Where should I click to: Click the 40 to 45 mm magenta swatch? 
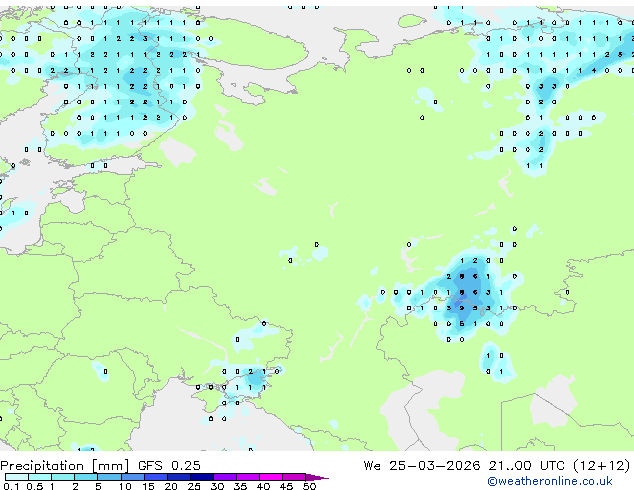[271, 477]
